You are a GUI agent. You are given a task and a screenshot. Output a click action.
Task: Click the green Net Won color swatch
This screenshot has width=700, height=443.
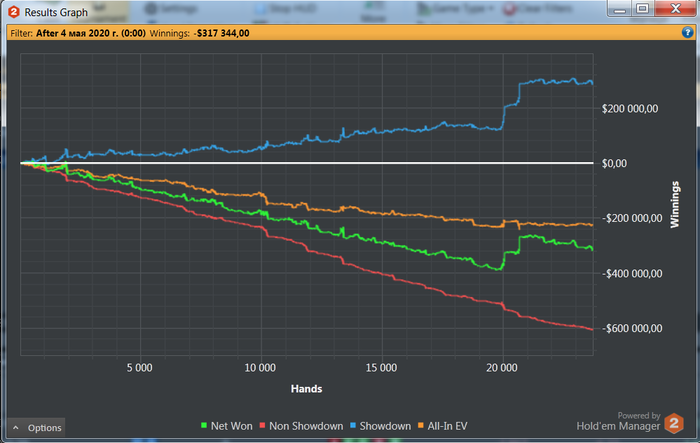(x=204, y=426)
